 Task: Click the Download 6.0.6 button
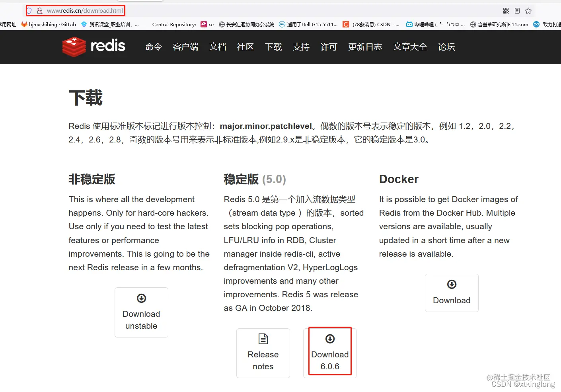[x=330, y=353]
